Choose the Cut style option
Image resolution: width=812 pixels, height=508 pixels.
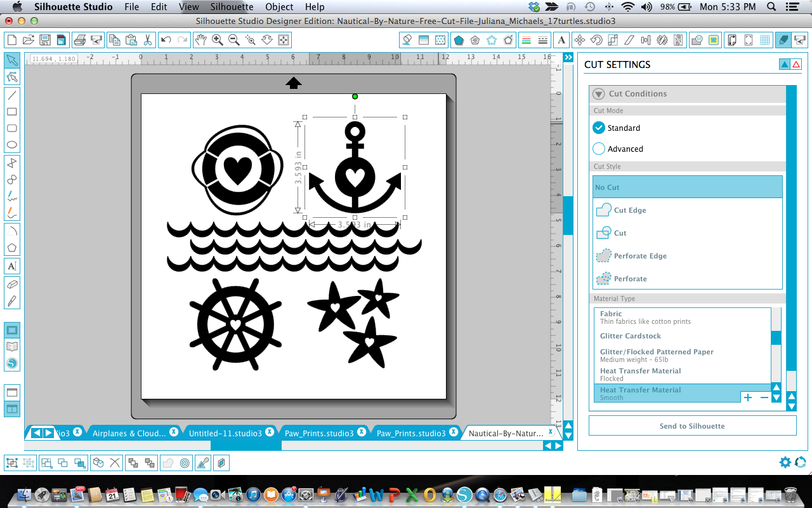pos(687,233)
